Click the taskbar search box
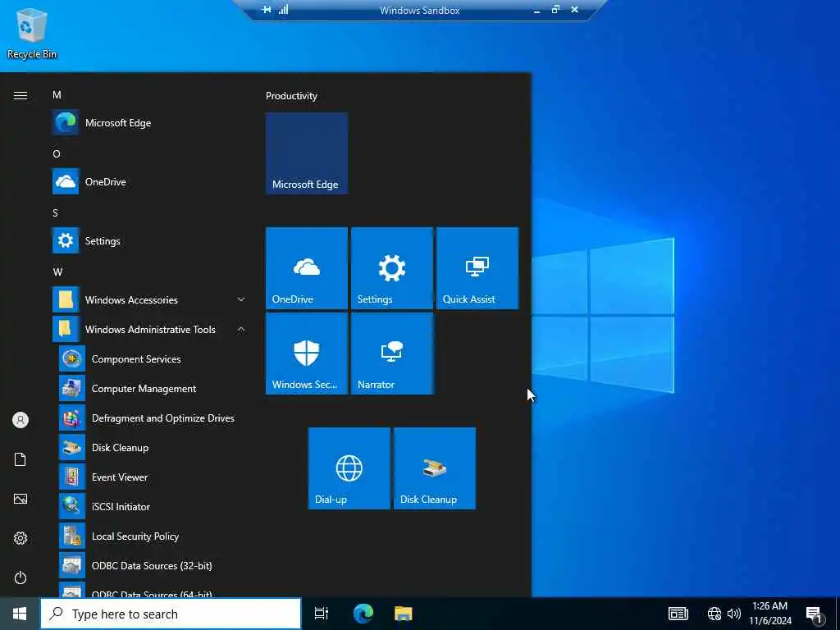The image size is (840, 630). pyautogui.click(x=171, y=614)
